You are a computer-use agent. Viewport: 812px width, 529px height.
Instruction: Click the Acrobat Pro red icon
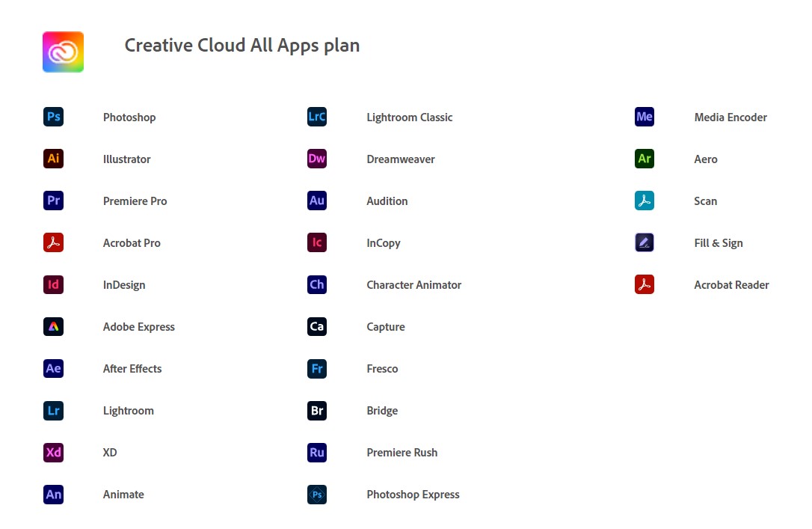click(x=53, y=242)
